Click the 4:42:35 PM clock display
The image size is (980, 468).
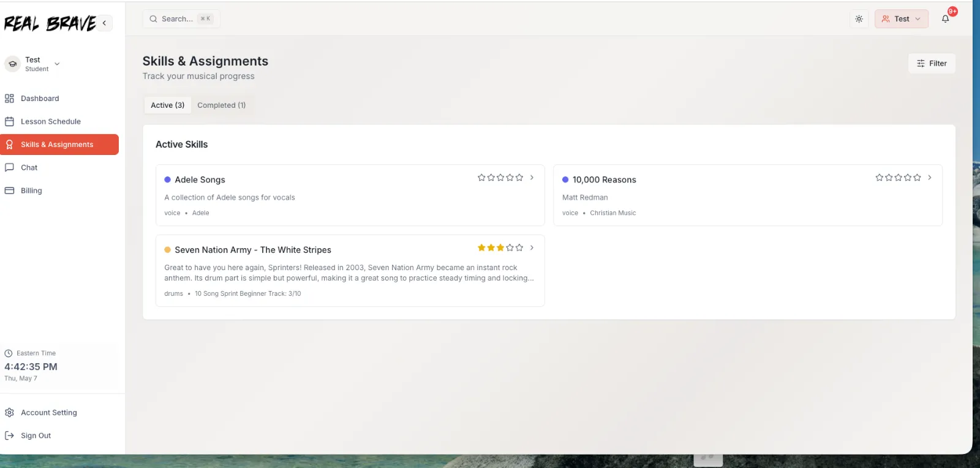pyautogui.click(x=31, y=367)
